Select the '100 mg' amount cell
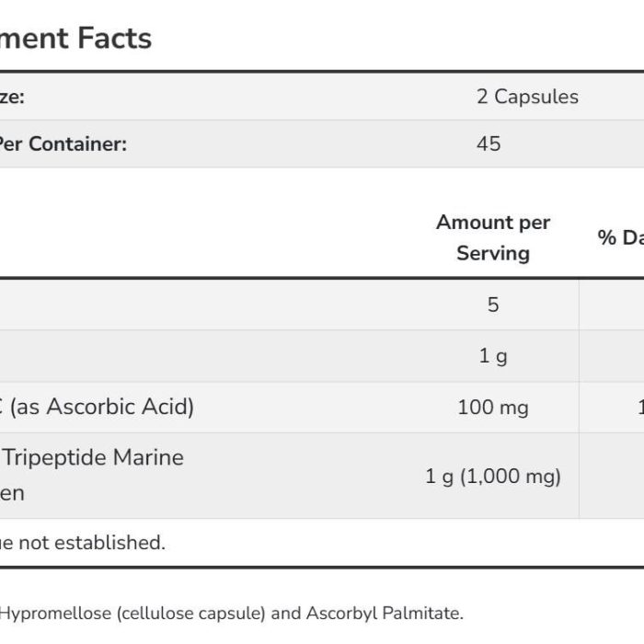Screen dimensions: 644x644 [x=493, y=408]
